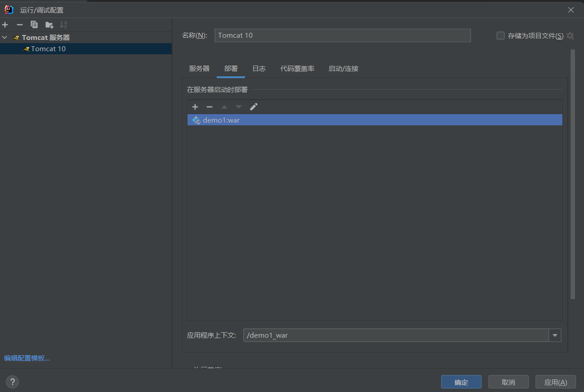The height and width of the screenshot is (392, 584).
Task: Switch to the 日志 tab
Action: 259,69
